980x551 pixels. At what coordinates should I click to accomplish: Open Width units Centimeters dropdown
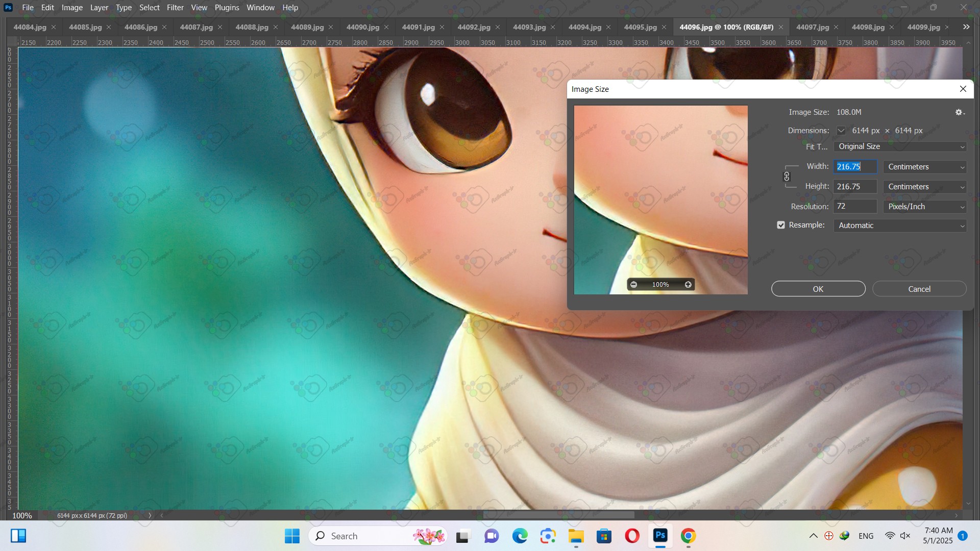pyautogui.click(x=925, y=167)
